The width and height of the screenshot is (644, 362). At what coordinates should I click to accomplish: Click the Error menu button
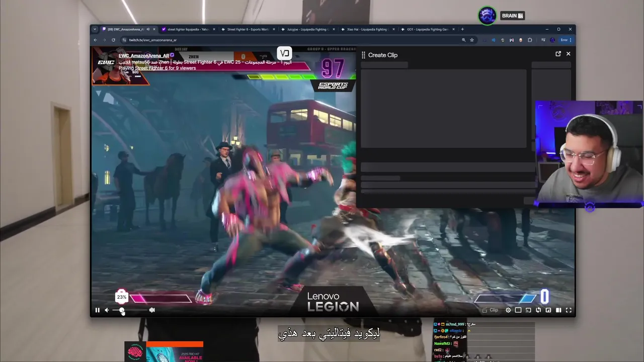point(567,40)
